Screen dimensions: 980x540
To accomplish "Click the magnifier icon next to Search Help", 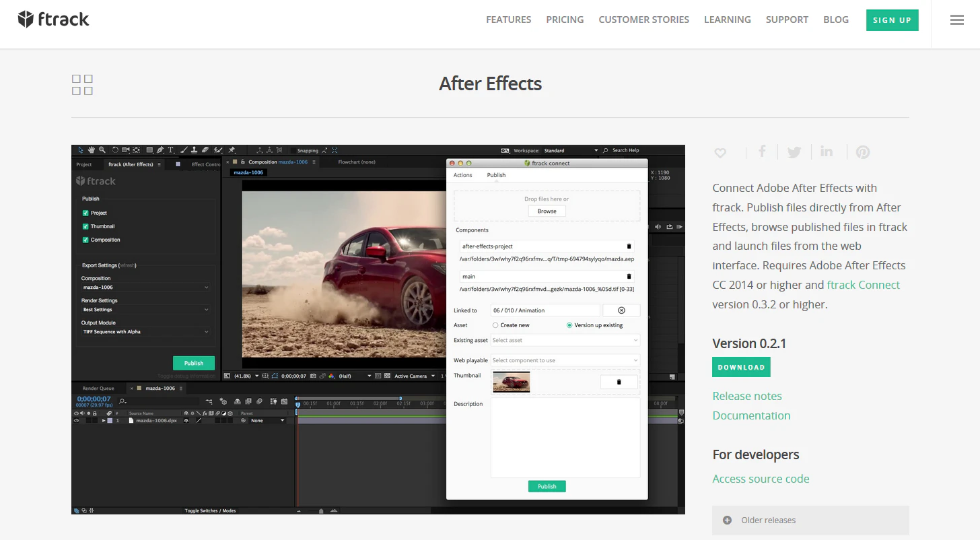I will 606,150.
